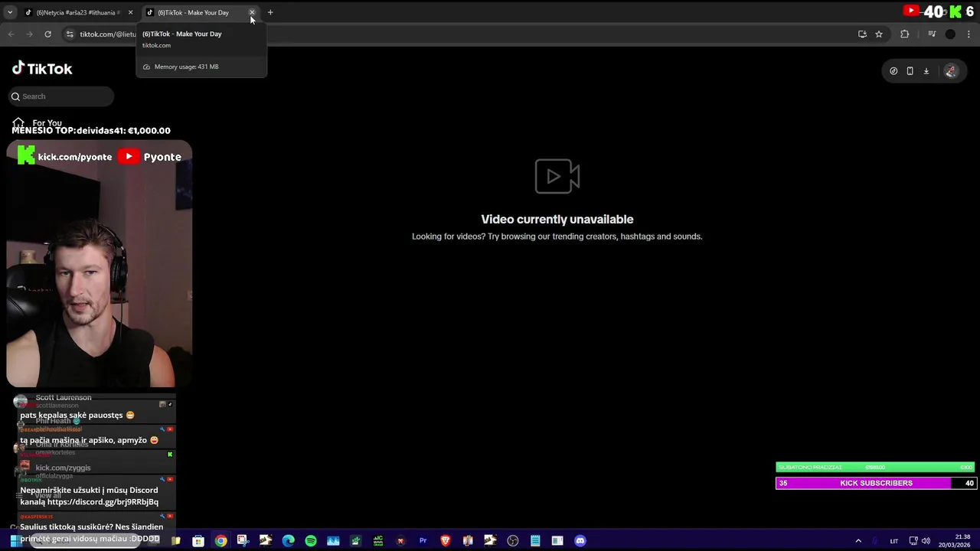Viewport: 980px width, 551px height.
Task: Click the TikTok phone app icon
Action: pyautogui.click(x=910, y=71)
